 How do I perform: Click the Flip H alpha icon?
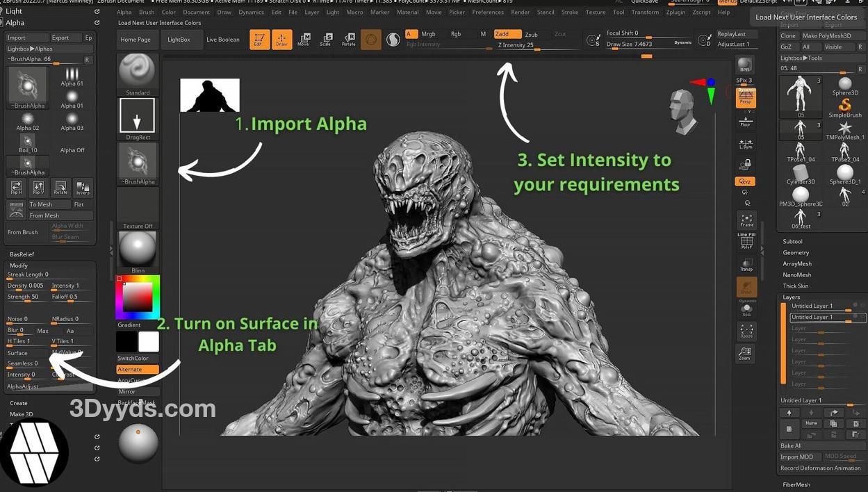[x=16, y=188]
